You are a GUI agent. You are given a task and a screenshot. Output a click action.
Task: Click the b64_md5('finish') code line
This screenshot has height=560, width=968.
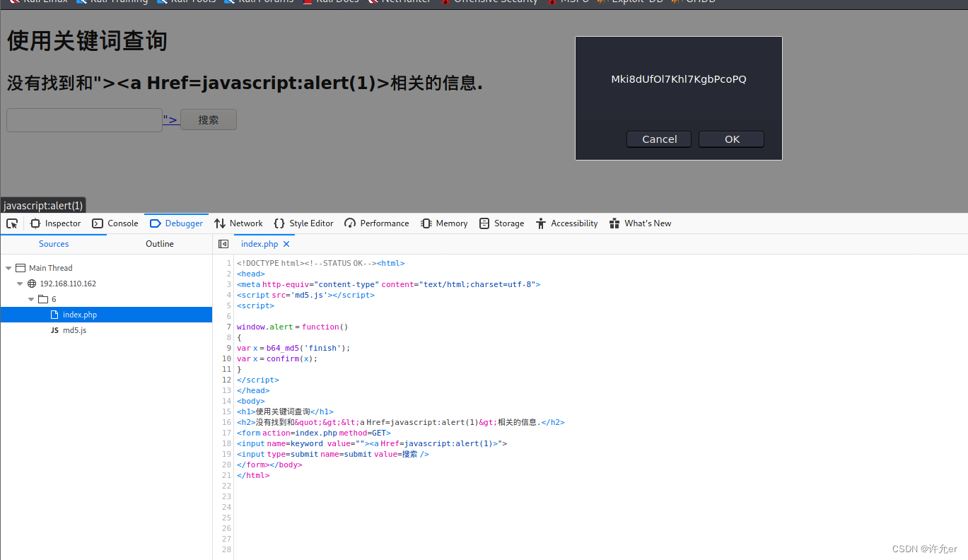[x=293, y=348]
